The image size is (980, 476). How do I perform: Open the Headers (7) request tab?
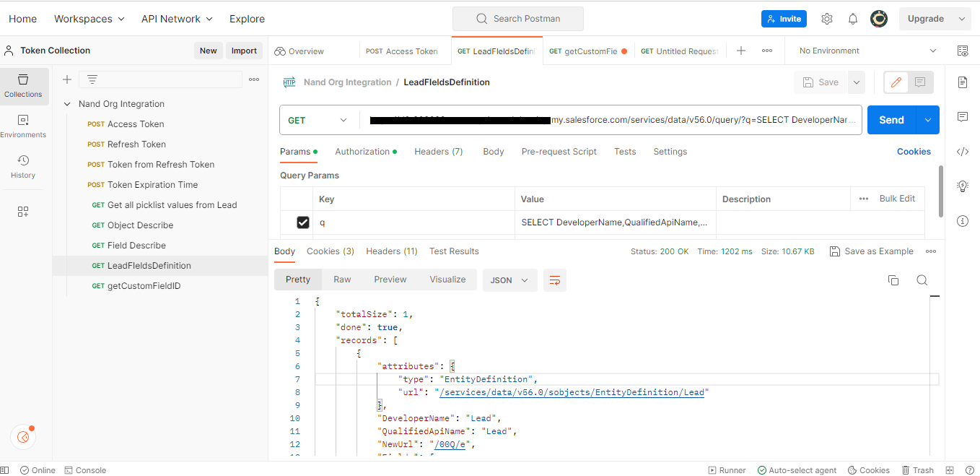click(x=439, y=152)
